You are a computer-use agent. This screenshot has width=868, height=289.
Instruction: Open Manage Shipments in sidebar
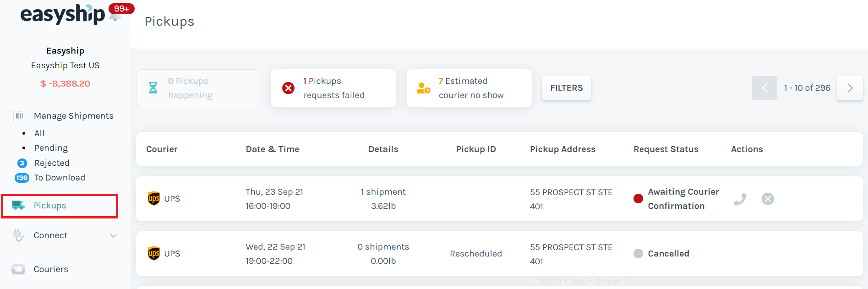point(73,116)
